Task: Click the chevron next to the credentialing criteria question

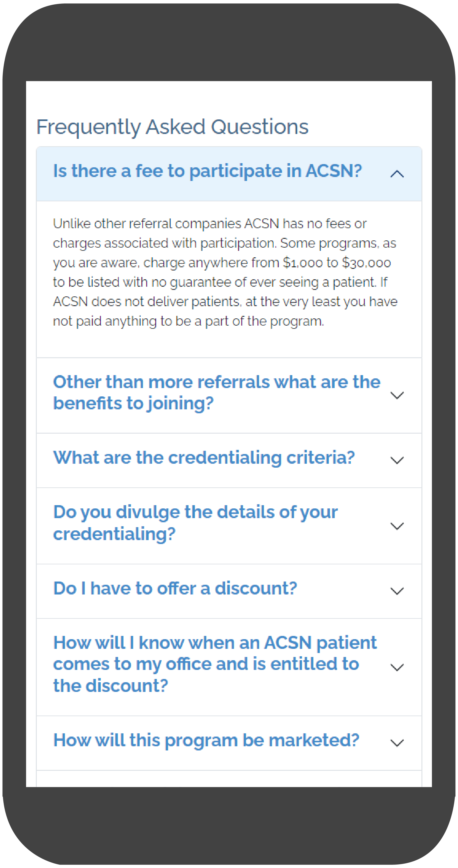Action: point(397,460)
